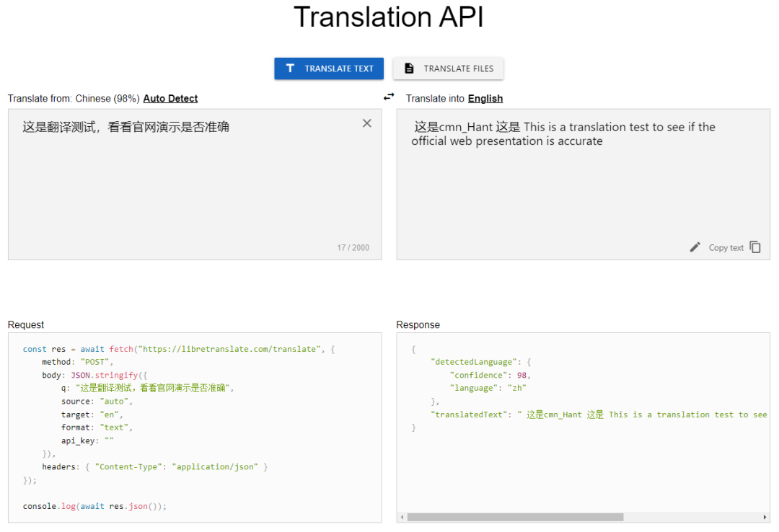The image size is (779, 532).
Task: Click the right arrow on the Response scrollbar
Action: [766, 517]
